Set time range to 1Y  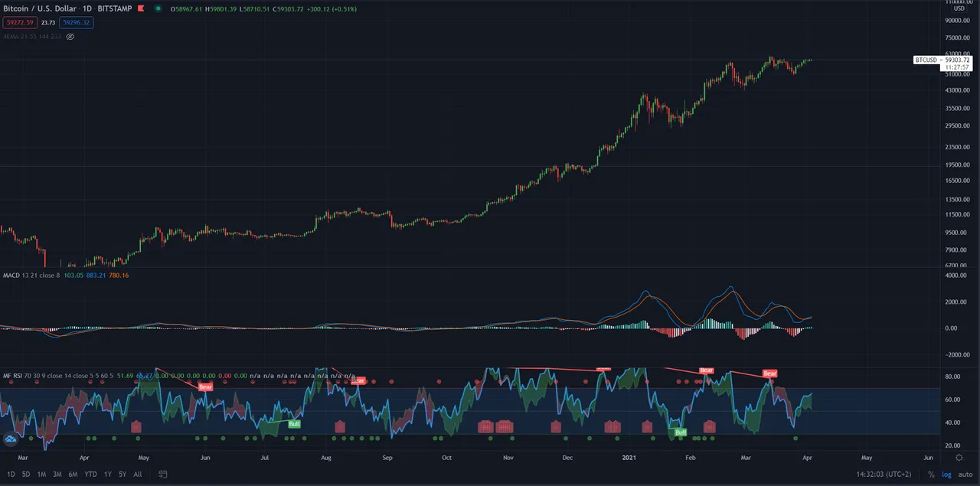click(108, 475)
